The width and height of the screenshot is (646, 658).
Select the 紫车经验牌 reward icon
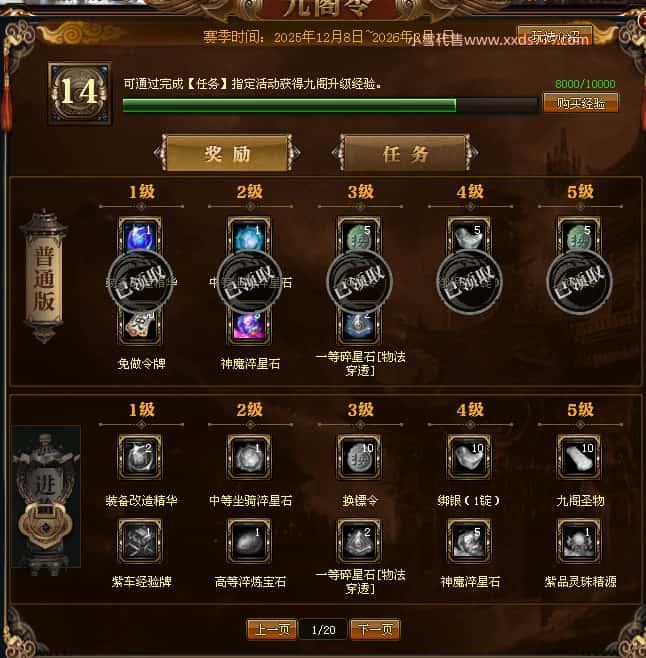click(140, 540)
